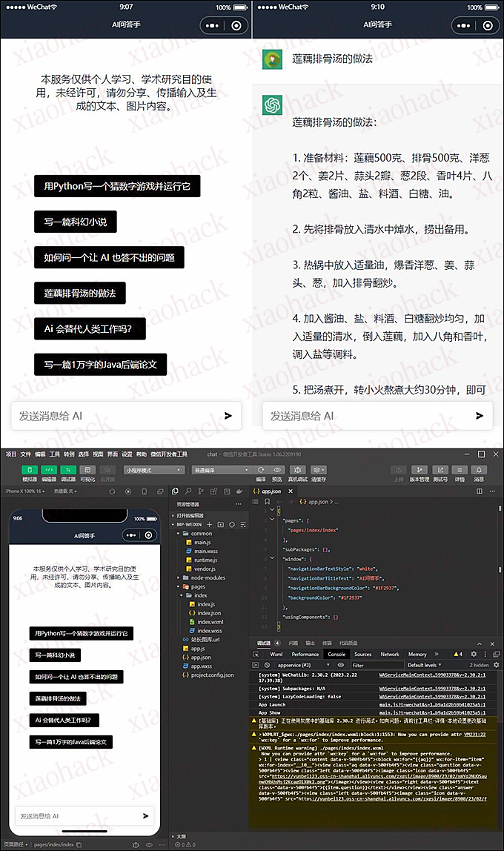Click the clear console icon
Image resolution: width=504 pixels, height=851 pixels.
(x=267, y=665)
